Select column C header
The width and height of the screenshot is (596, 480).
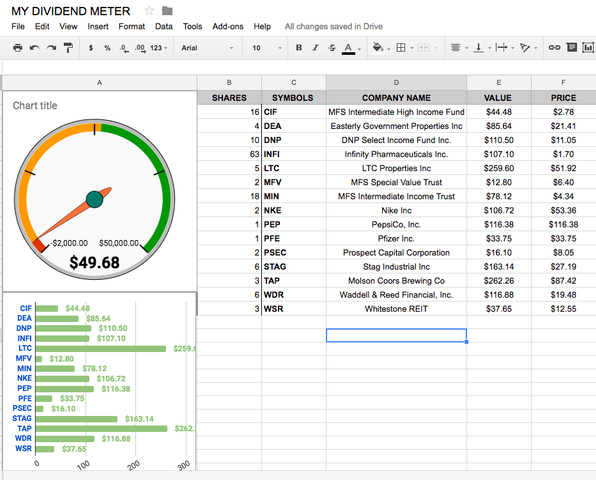click(293, 82)
